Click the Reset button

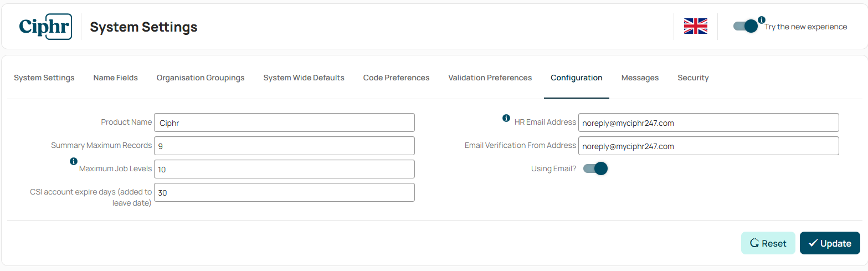click(768, 243)
